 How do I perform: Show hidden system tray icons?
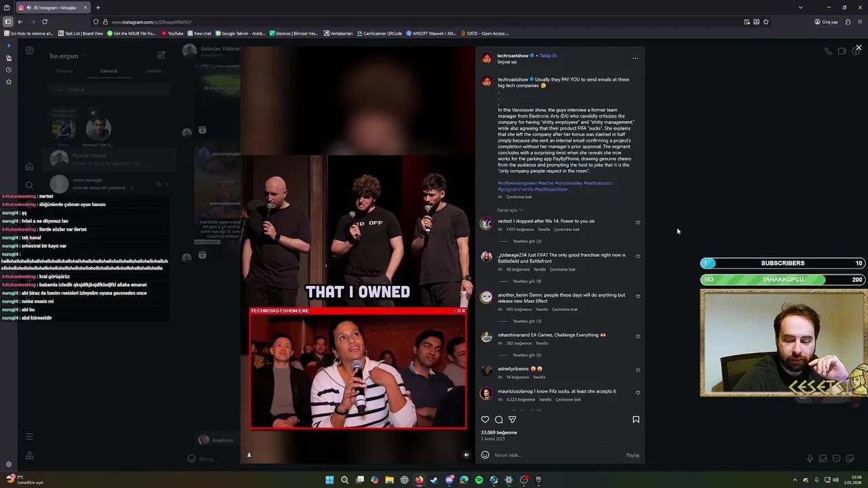pos(795,480)
